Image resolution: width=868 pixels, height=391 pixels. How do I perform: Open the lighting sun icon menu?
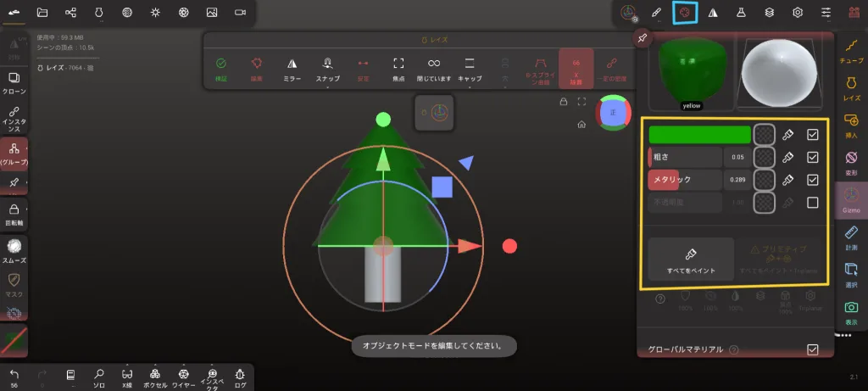click(154, 13)
